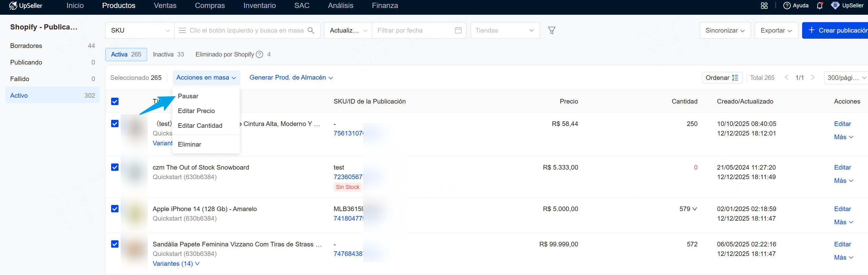Open the Inicio nav item
Screen dimensions: 868x275
coord(75,6)
